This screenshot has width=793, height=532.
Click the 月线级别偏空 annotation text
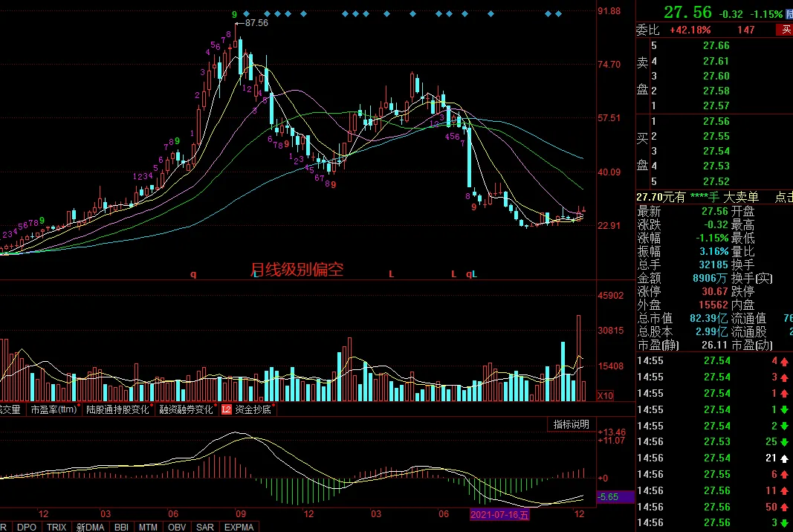[297, 270]
